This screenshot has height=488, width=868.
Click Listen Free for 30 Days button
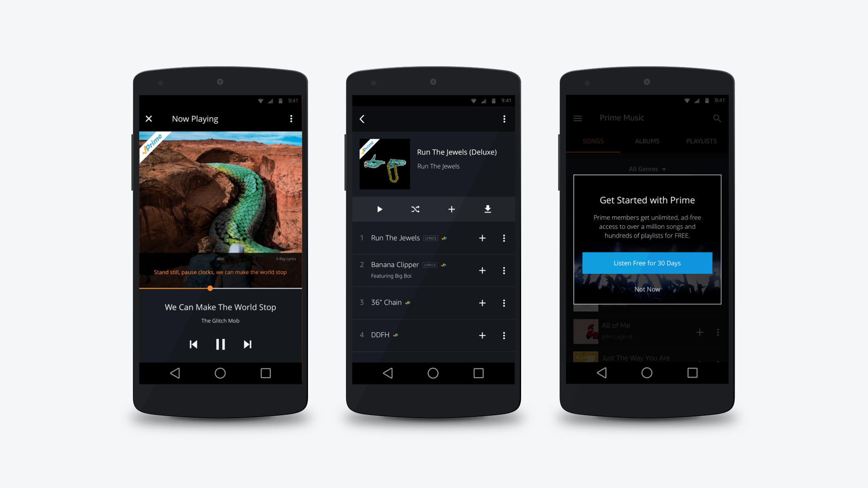[646, 263]
